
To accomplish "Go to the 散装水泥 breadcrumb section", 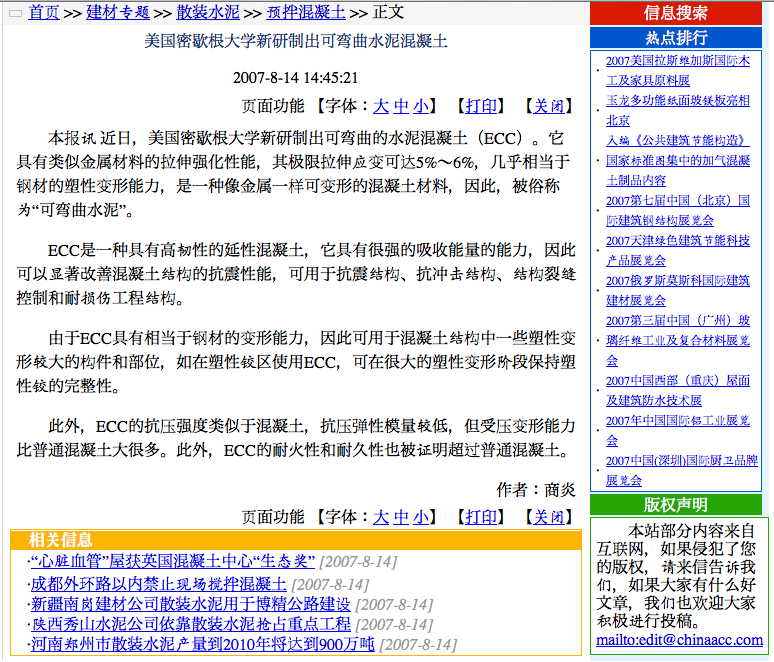I will pos(208,13).
